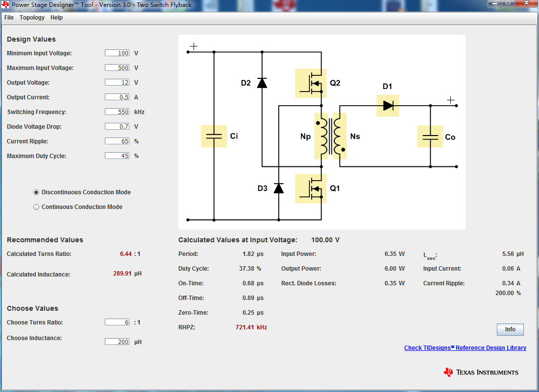Click the Recommended Values heading
The image size is (539, 392).
(x=45, y=240)
